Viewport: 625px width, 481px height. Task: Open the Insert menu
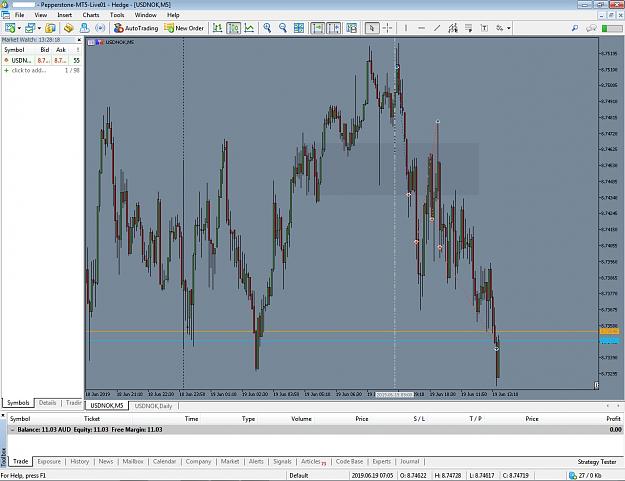coord(65,15)
